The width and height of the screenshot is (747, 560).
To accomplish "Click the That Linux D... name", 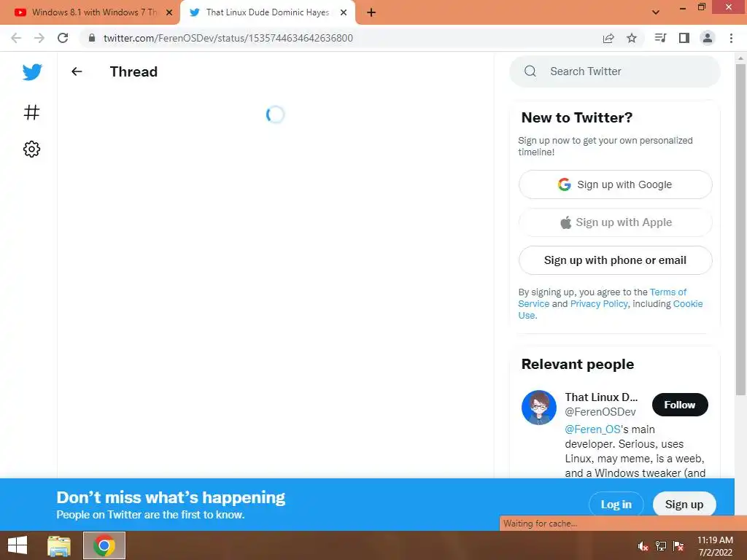I will click(x=601, y=397).
